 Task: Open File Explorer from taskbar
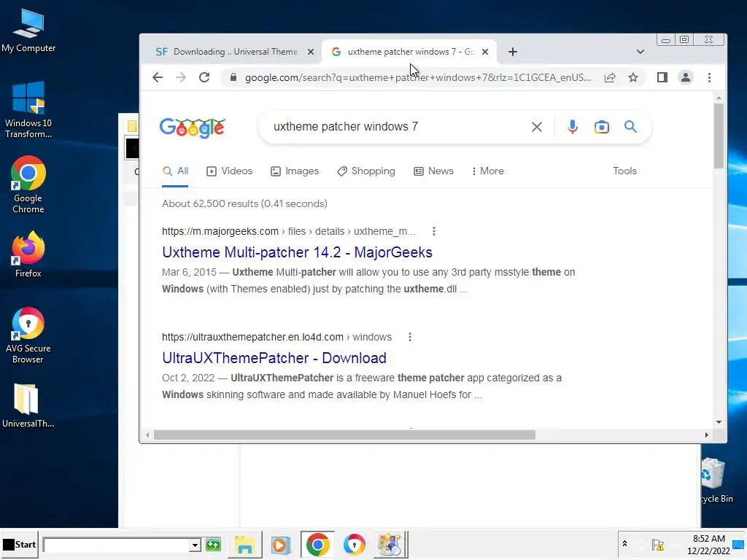point(245,545)
